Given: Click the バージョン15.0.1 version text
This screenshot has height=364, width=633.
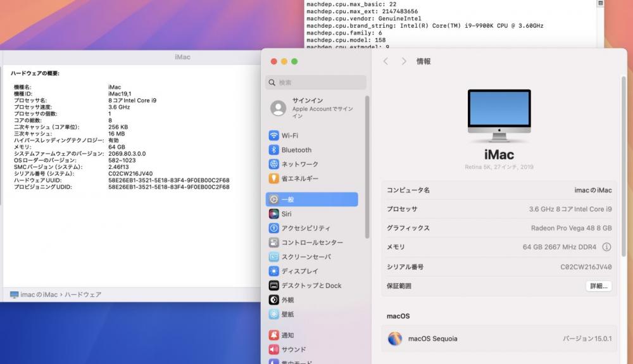Looking at the screenshot, I should pos(587,339).
